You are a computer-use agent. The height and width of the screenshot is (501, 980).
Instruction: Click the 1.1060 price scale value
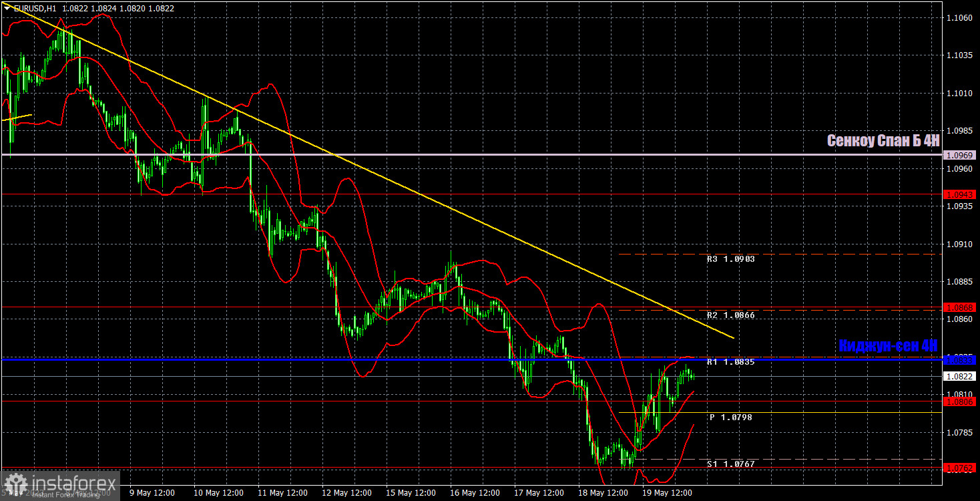pyautogui.click(x=959, y=18)
